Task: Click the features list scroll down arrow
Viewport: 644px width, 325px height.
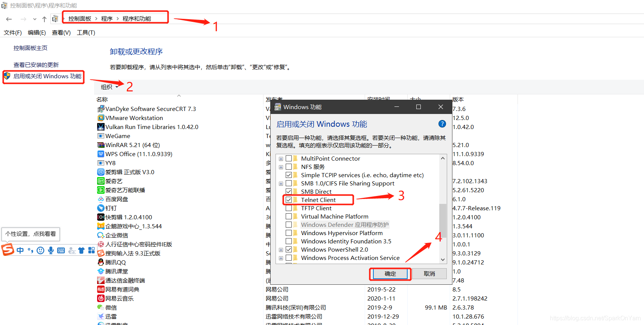Action: click(x=443, y=260)
